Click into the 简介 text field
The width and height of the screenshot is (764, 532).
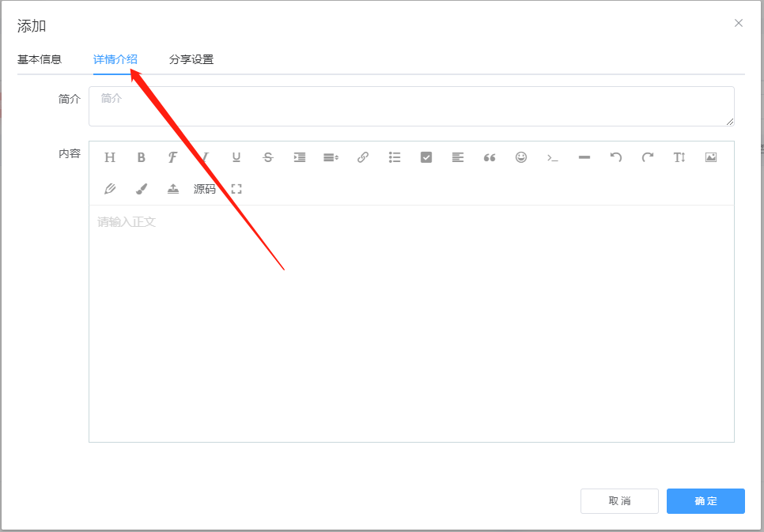411,106
